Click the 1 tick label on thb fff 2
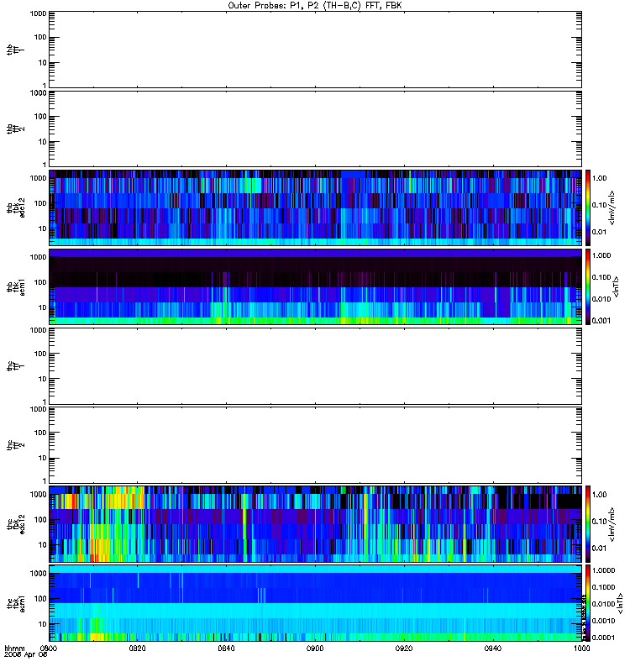 coord(45,165)
